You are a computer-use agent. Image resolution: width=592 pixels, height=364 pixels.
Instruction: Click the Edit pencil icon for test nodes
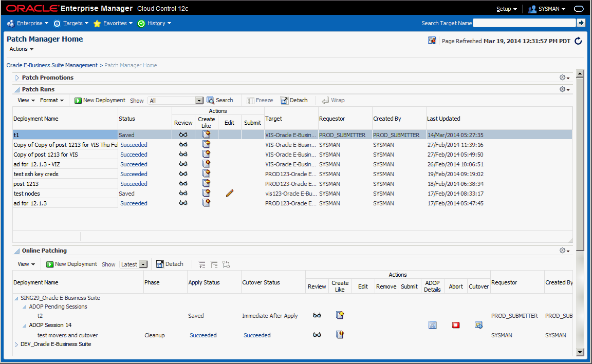coord(230,193)
